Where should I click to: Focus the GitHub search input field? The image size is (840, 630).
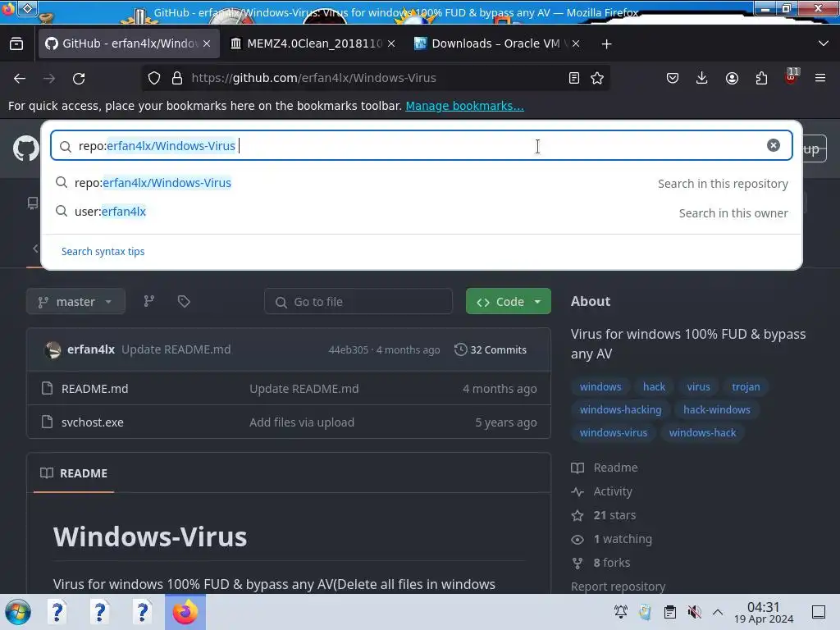tap(422, 145)
